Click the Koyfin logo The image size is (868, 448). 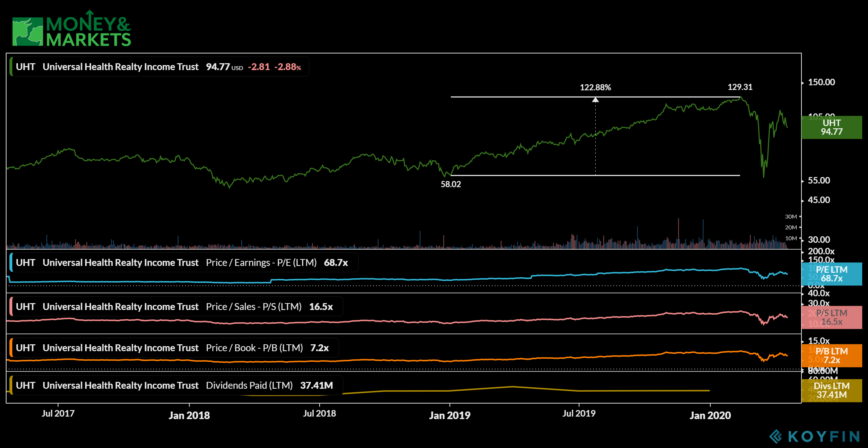click(x=814, y=436)
